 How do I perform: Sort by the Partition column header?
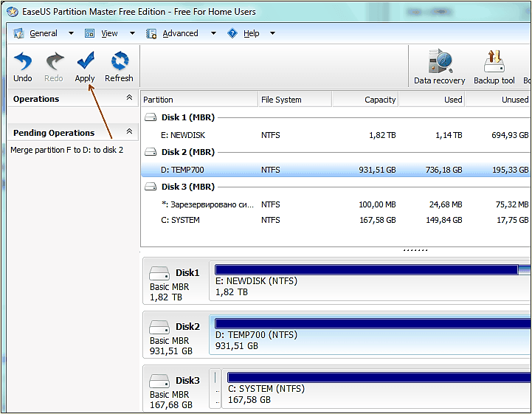(199, 100)
